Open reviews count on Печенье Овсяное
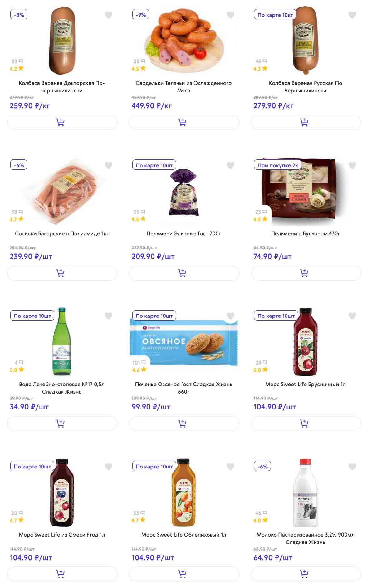This screenshot has width=367, height=588. [x=139, y=363]
